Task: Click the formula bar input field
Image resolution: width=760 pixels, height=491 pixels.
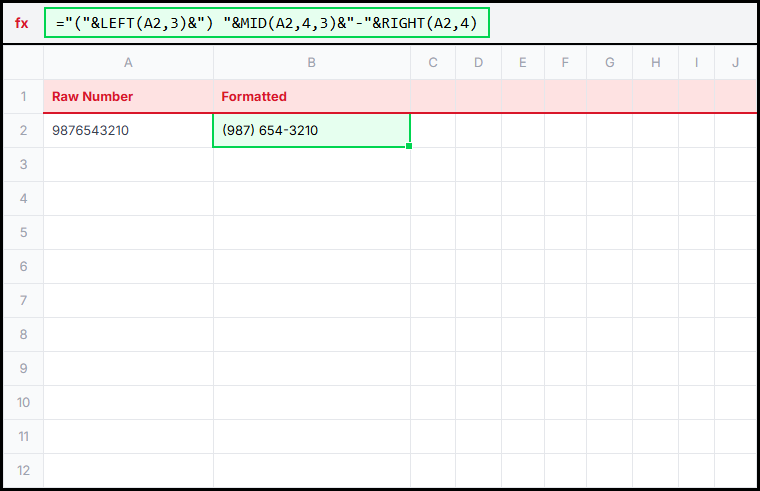Action: coord(266,23)
